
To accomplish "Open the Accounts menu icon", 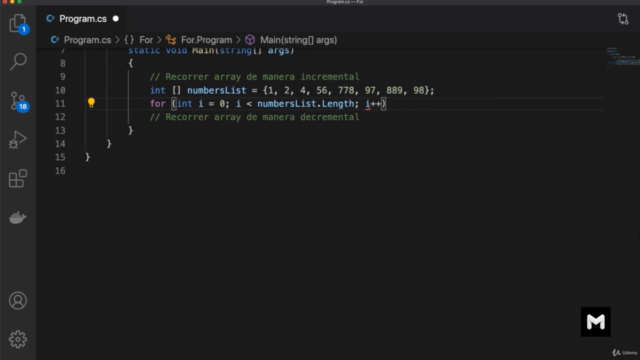I will coord(18,301).
